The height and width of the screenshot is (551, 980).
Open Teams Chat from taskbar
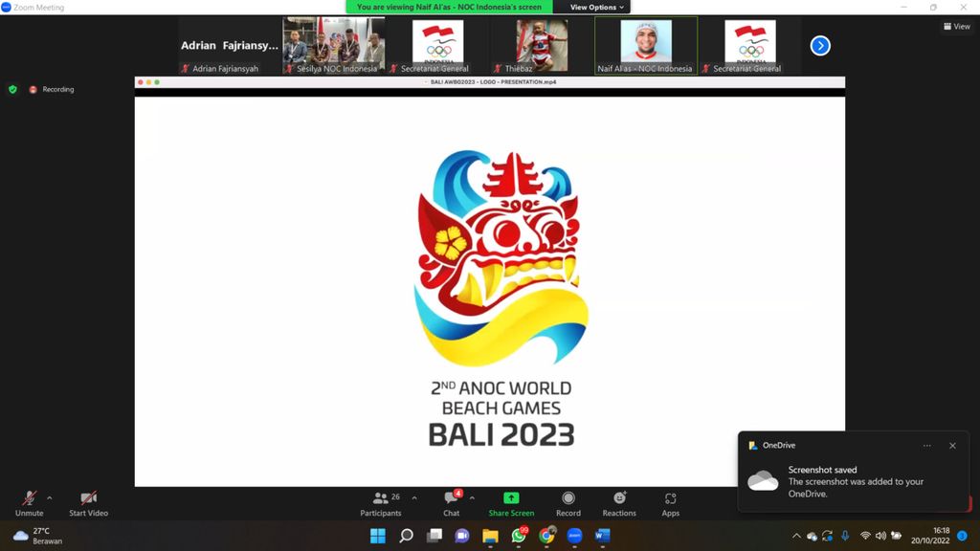[462, 536]
